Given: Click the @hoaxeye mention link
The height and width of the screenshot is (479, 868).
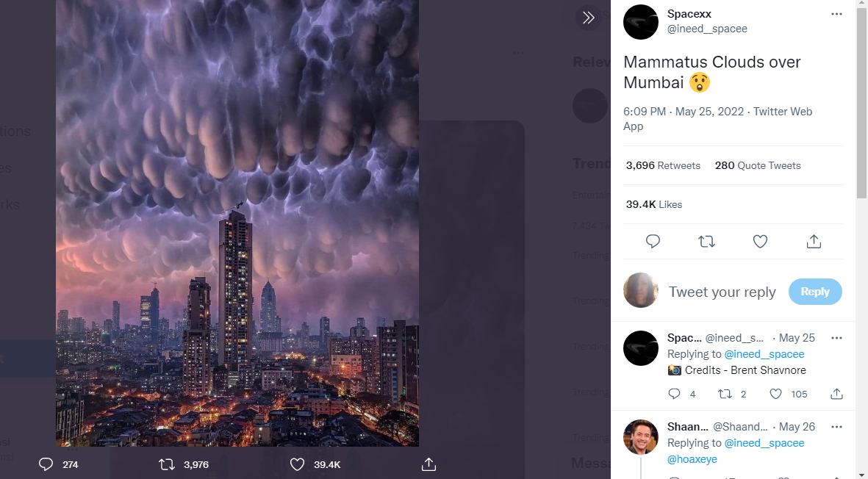Looking at the screenshot, I should (x=692, y=459).
